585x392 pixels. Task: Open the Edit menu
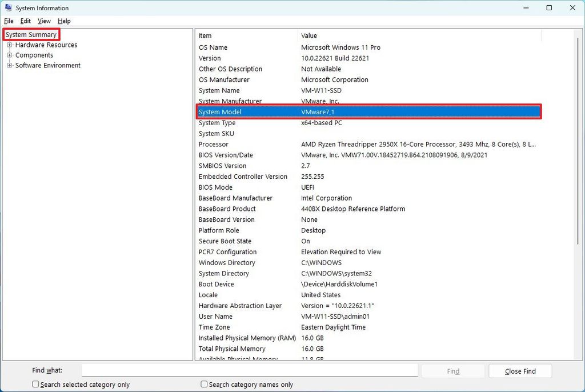[25, 21]
